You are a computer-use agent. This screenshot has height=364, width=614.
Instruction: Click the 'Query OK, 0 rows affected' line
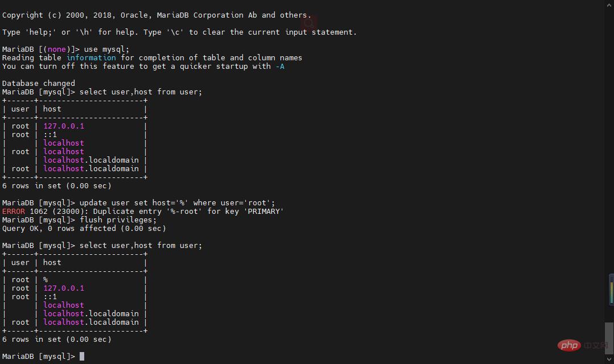pyautogui.click(x=84, y=229)
